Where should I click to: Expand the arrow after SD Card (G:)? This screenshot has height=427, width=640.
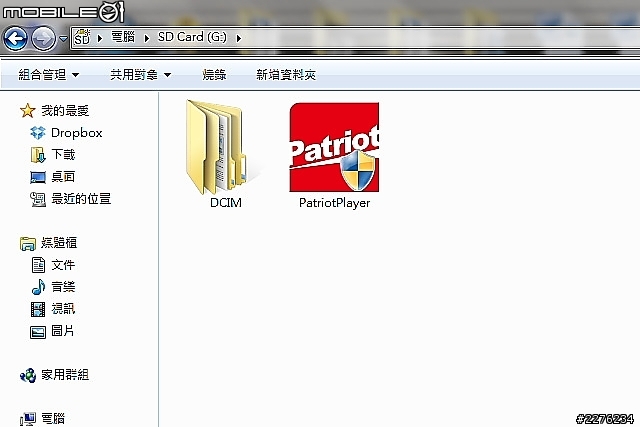(238, 38)
